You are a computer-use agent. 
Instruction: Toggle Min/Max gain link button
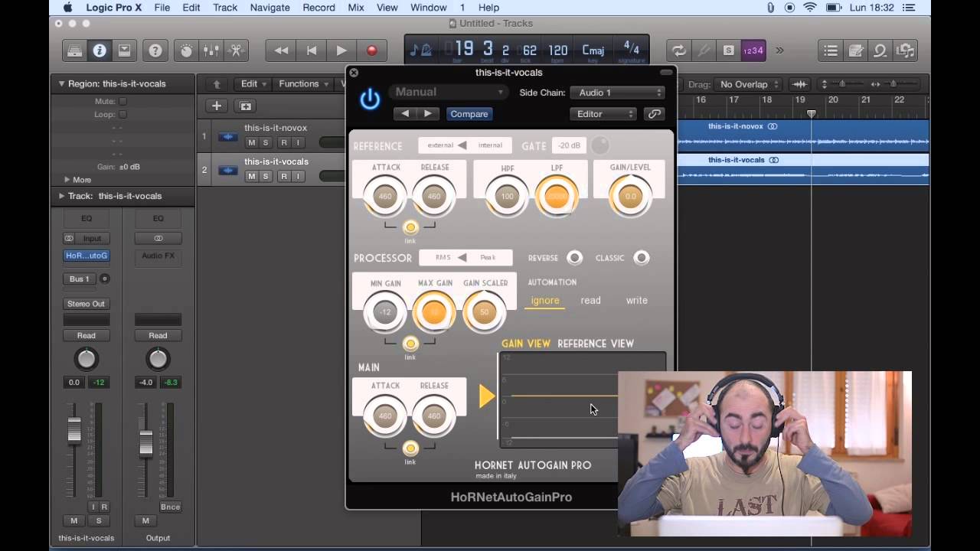[x=410, y=344]
